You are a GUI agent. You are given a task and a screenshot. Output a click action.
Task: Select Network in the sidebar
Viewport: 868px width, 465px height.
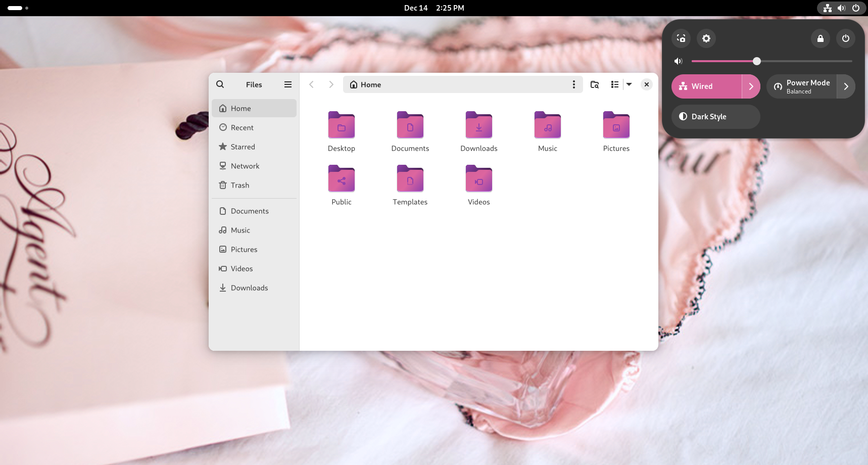[x=254, y=166]
